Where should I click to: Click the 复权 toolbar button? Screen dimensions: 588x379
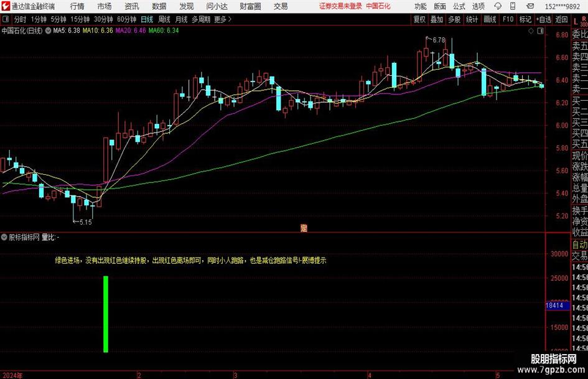419,19
